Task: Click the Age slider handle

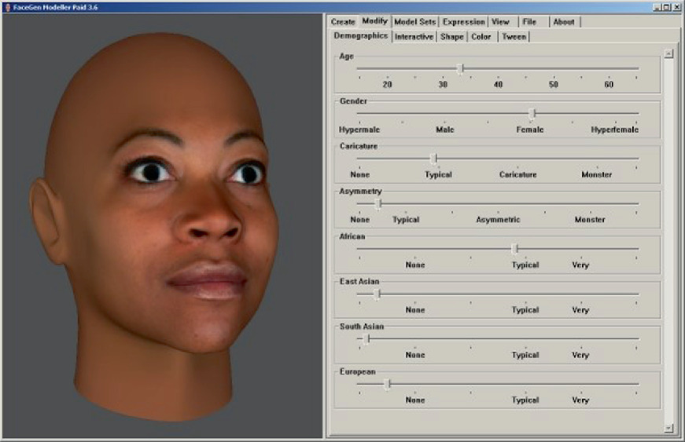Action: point(460,69)
